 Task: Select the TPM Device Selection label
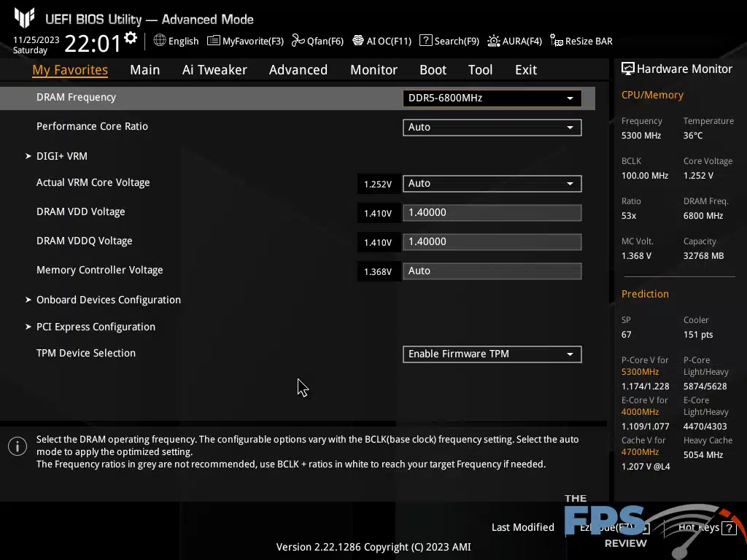tap(86, 353)
